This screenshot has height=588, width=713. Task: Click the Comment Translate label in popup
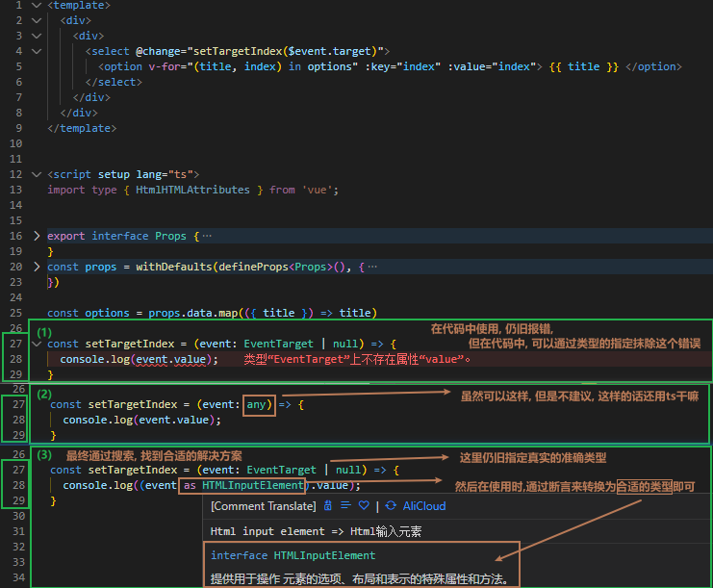262,505
